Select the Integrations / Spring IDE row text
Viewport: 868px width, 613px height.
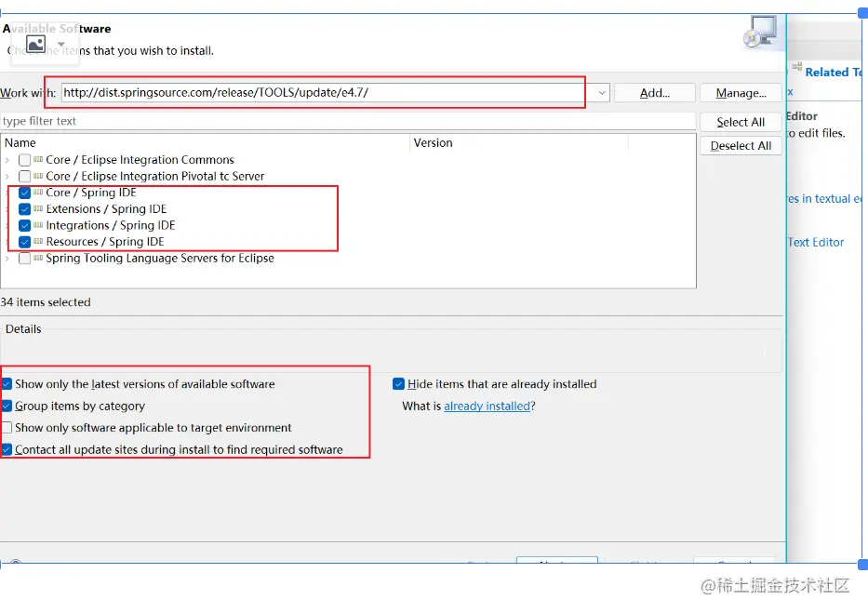(x=111, y=226)
